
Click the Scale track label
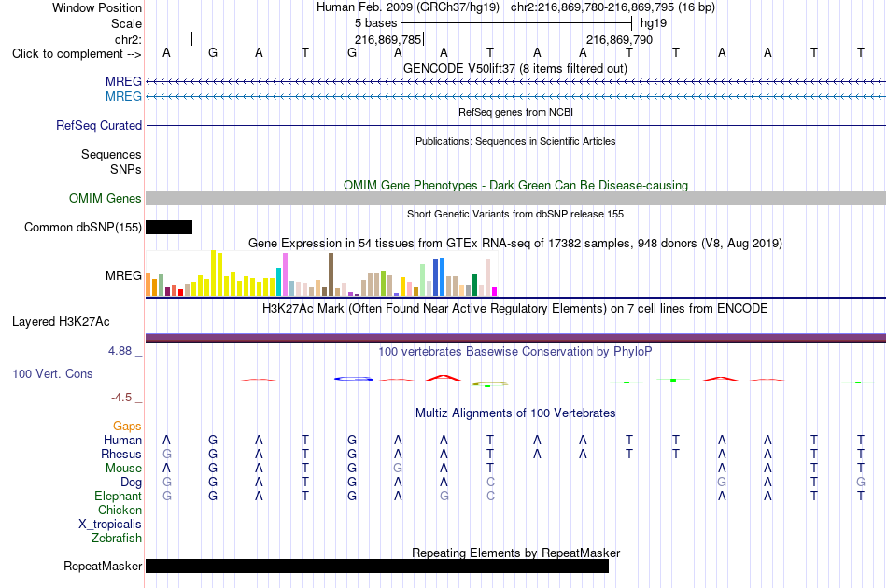click(126, 23)
